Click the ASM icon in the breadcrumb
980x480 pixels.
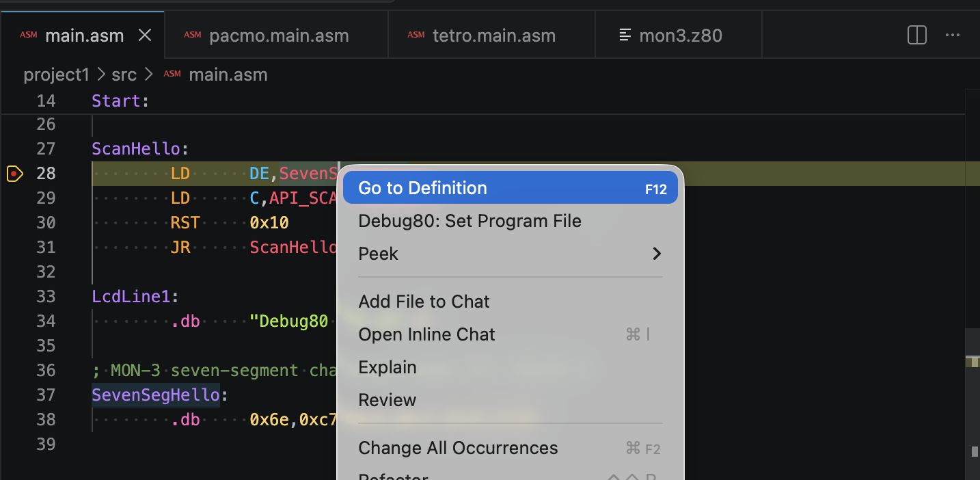(172, 75)
